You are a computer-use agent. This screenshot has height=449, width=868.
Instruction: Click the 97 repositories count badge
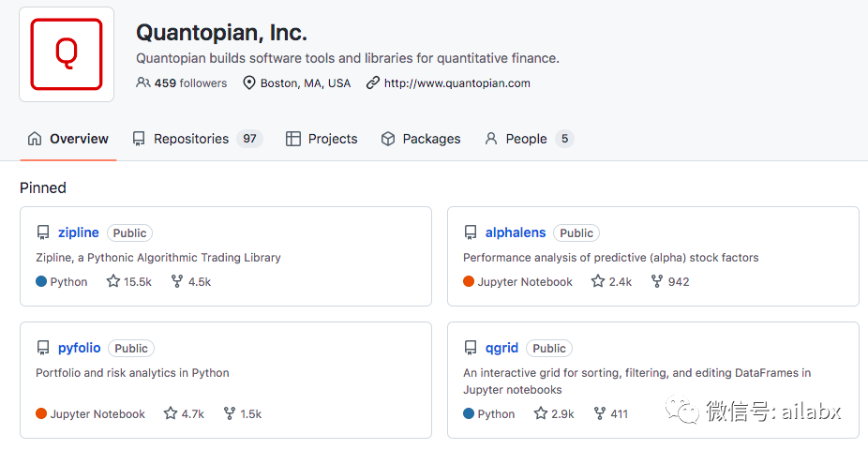pos(249,139)
